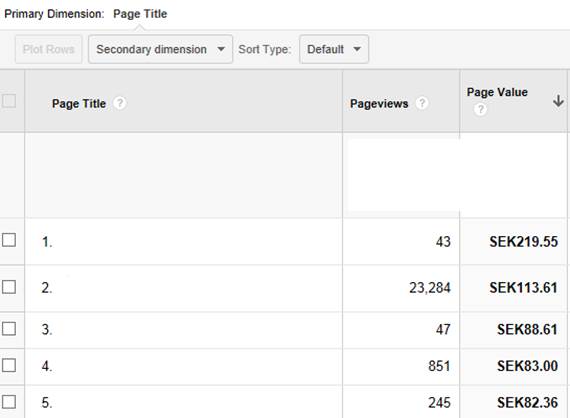Toggle the select-all checkbox in header

9,101
